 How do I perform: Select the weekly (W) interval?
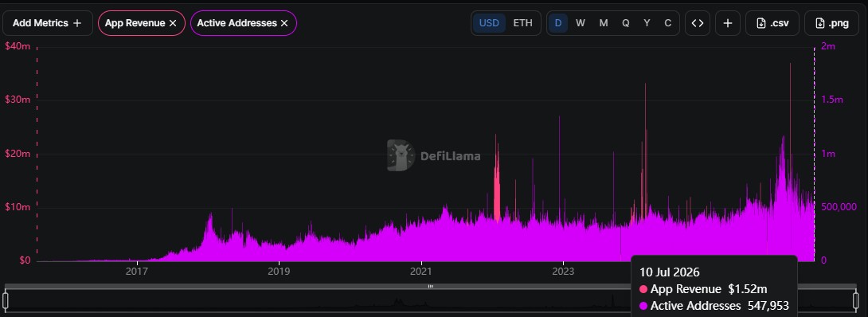[581, 23]
